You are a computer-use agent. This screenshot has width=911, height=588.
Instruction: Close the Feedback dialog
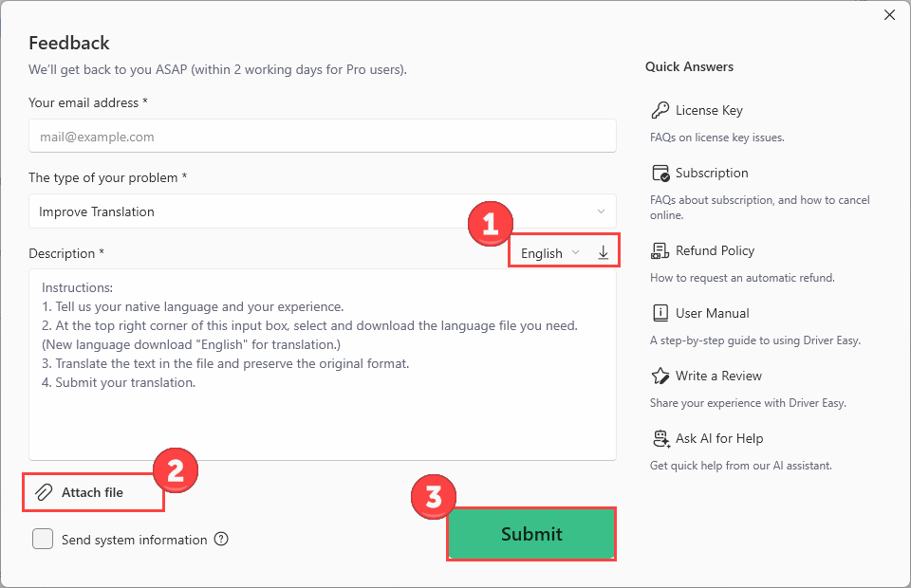pos(889,14)
